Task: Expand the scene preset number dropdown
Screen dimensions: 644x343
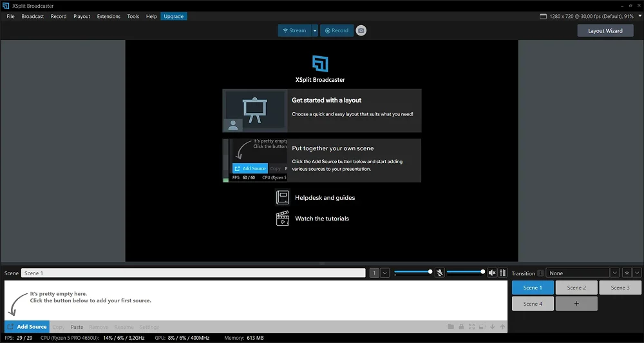Action: (x=385, y=273)
